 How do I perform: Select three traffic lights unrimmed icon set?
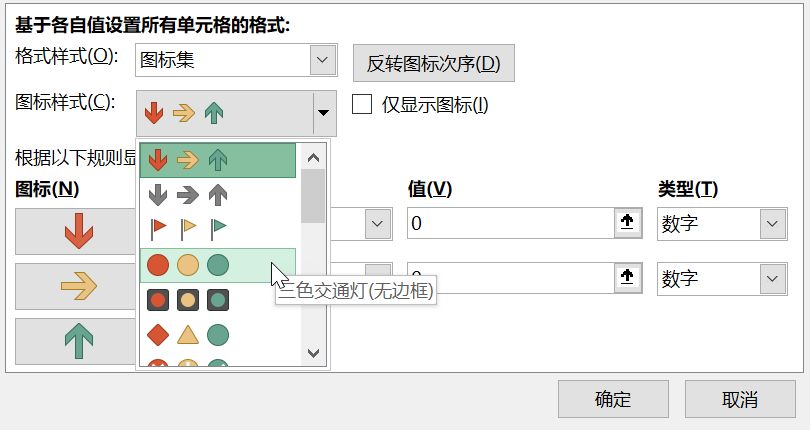[x=218, y=265]
